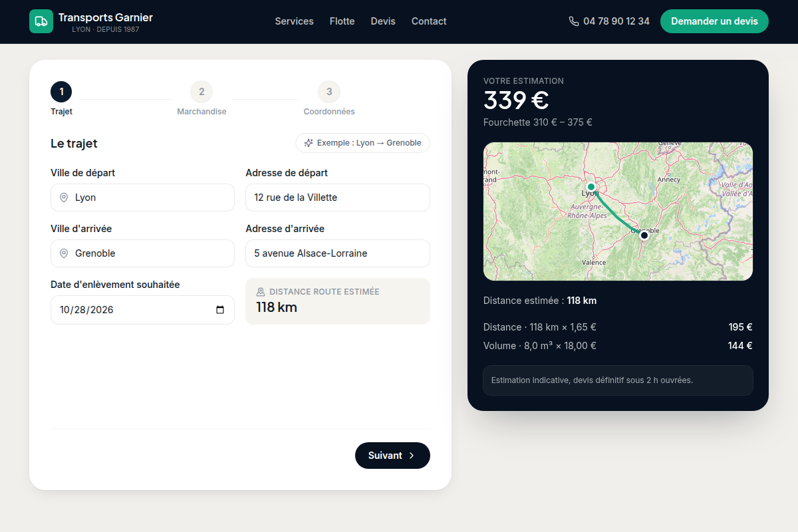The image size is (798, 532).
Task: Click the Transports Garnier brand name
Action: click(x=106, y=17)
